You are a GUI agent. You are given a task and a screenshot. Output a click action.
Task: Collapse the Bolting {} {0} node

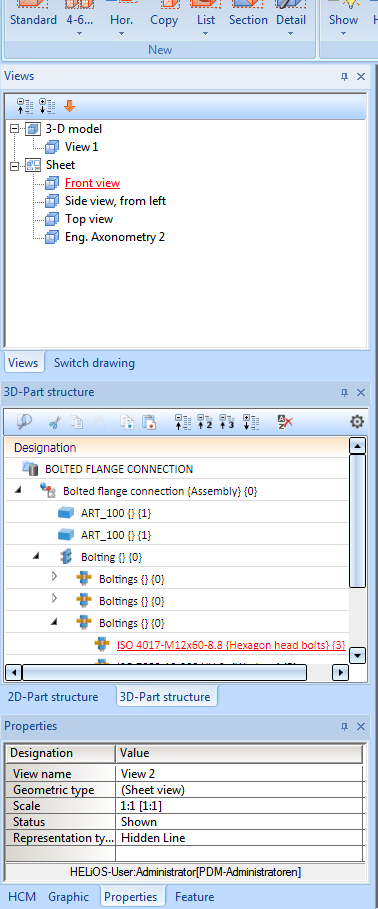(x=36, y=555)
